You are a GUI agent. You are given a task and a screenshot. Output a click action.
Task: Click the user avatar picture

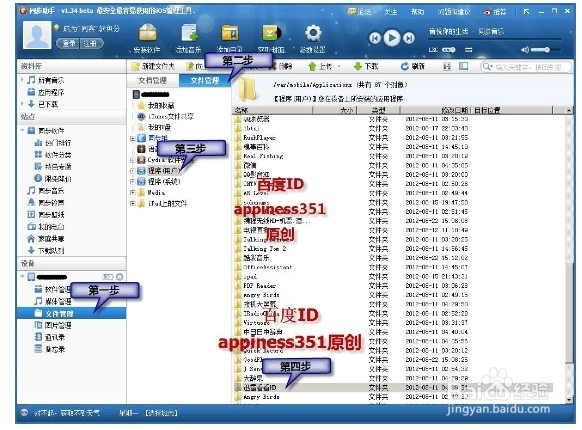coord(37,35)
